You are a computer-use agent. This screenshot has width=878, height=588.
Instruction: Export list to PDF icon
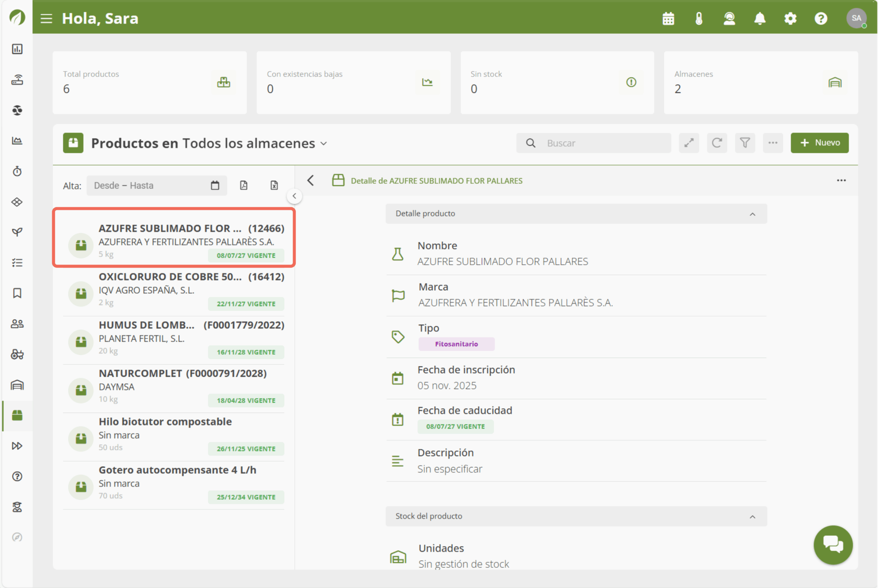click(x=244, y=185)
